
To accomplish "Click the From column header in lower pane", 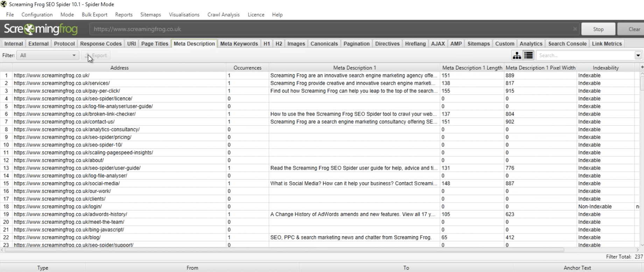I will tap(192, 268).
